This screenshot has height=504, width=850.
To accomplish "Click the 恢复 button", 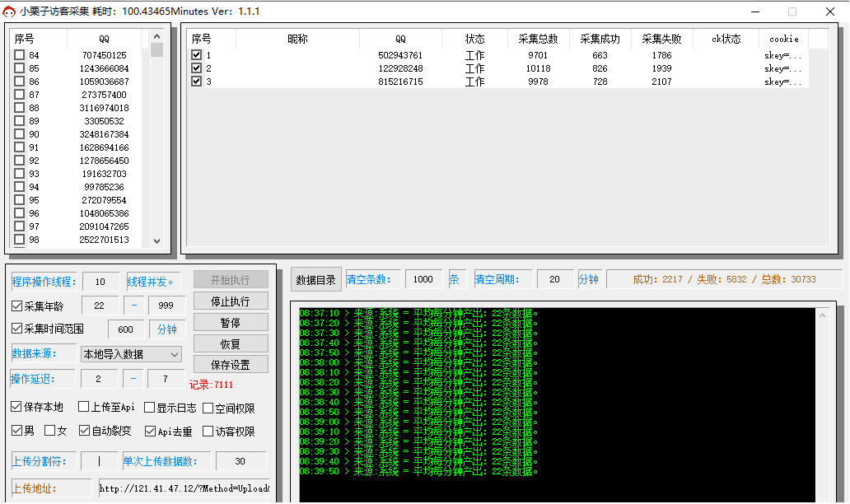I will [231, 343].
